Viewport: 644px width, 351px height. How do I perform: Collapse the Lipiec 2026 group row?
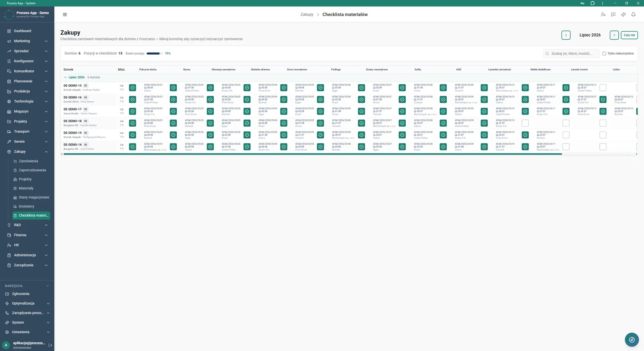pyautogui.click(x=65, y=77)
